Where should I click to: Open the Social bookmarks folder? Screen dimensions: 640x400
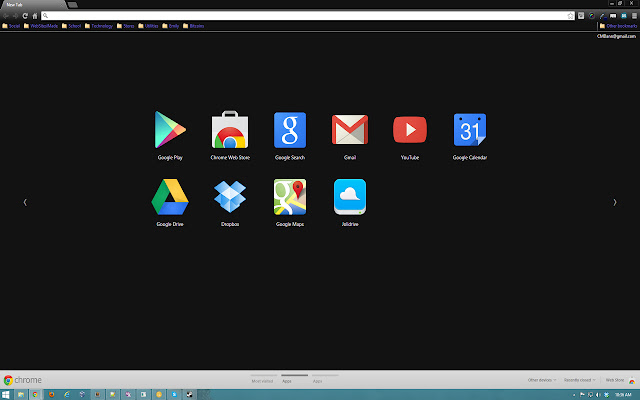pyautogui.click(x=11, y=26)
